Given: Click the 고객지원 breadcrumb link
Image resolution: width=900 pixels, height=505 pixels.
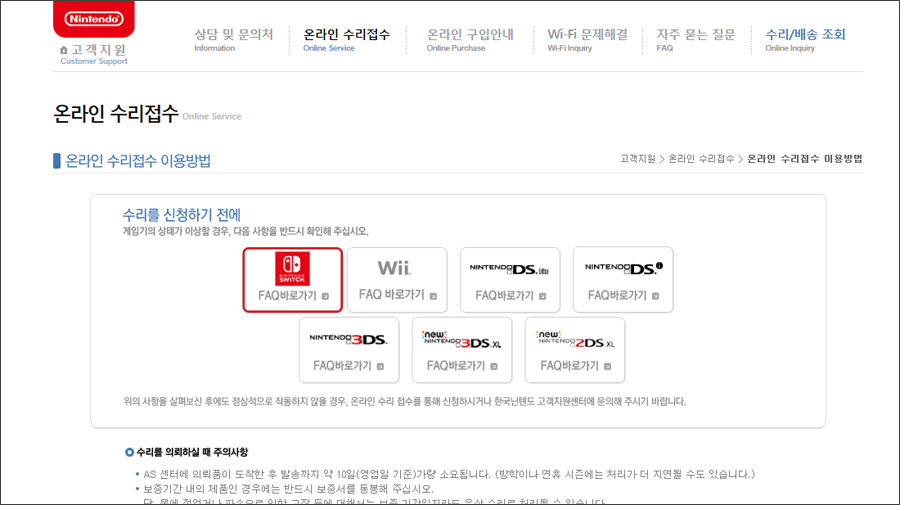Looking at the screenshot, I should tap(638, 159).
